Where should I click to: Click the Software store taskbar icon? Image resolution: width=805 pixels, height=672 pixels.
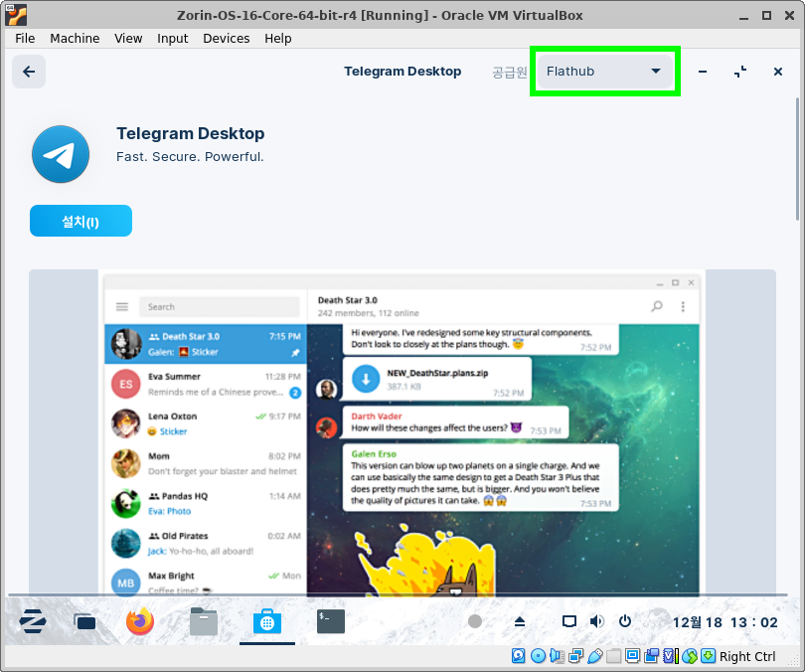[x=267, y=621]
